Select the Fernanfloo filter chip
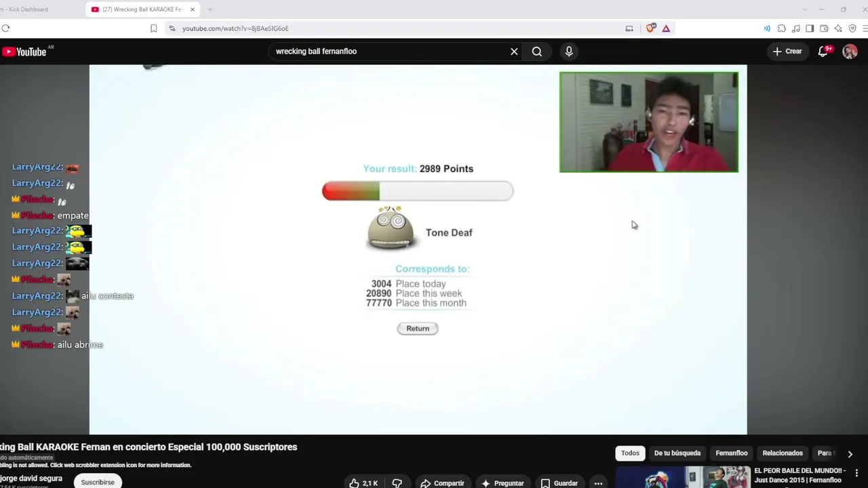This screenshot has height=488, width=868. (732, 453)
